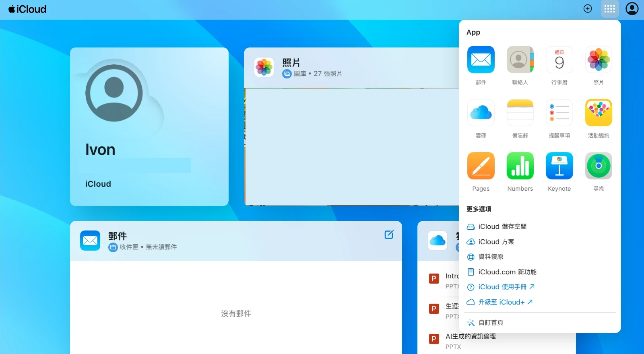Click the AI生成的資訊倫理 file name

point(471,336)
